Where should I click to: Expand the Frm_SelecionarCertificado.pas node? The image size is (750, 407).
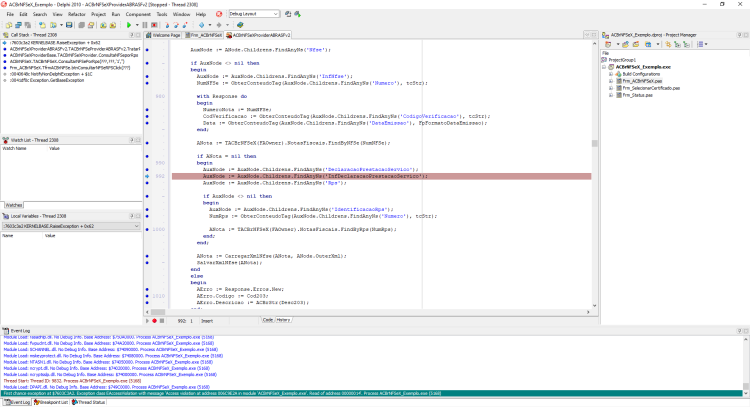click(x=611, y=88)
